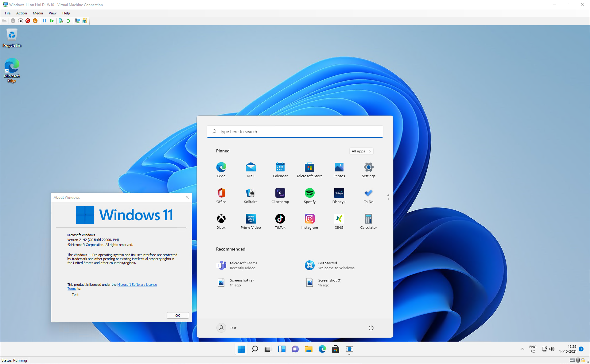Click OK in About Windows dialog
The height and width of the screenshot is (364, 590).
click(x=177, y=316)
